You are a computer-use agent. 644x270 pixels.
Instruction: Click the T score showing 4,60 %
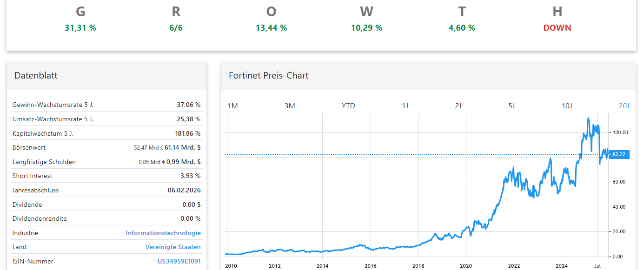(x=461, y=28)
